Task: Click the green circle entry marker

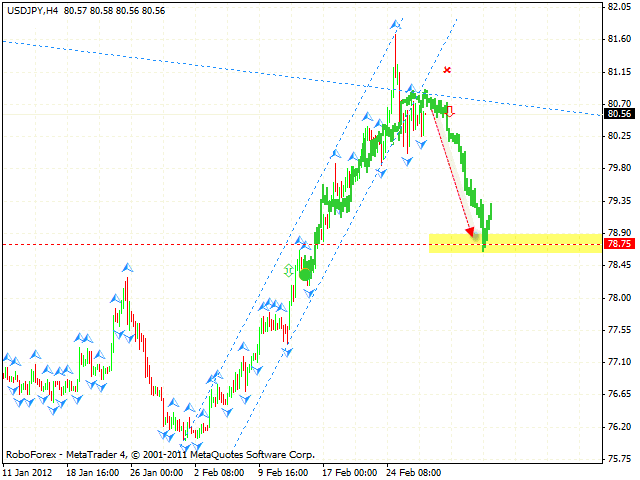Action: coord(304,273)
